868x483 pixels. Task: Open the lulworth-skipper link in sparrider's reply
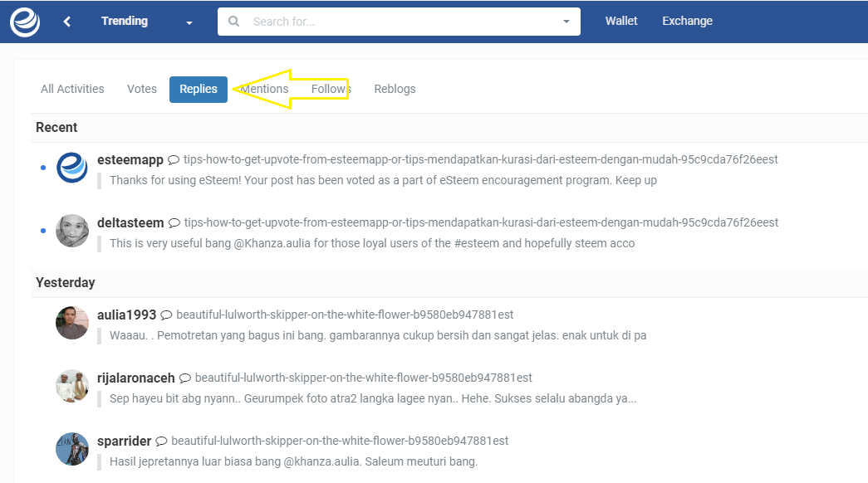coord(340,441)
